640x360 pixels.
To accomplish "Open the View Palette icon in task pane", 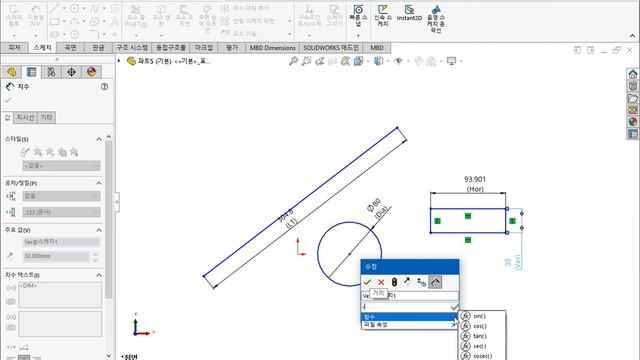I will tap(633, 110).
